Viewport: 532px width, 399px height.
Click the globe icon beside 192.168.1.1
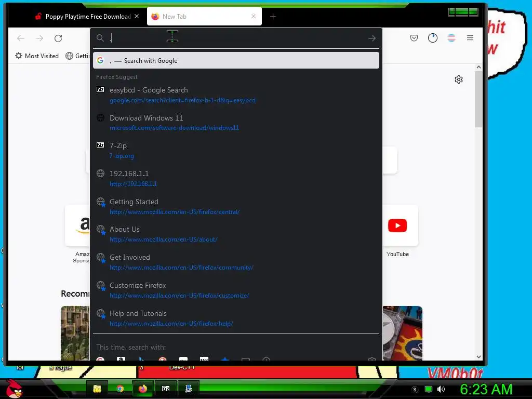[100, 174]
